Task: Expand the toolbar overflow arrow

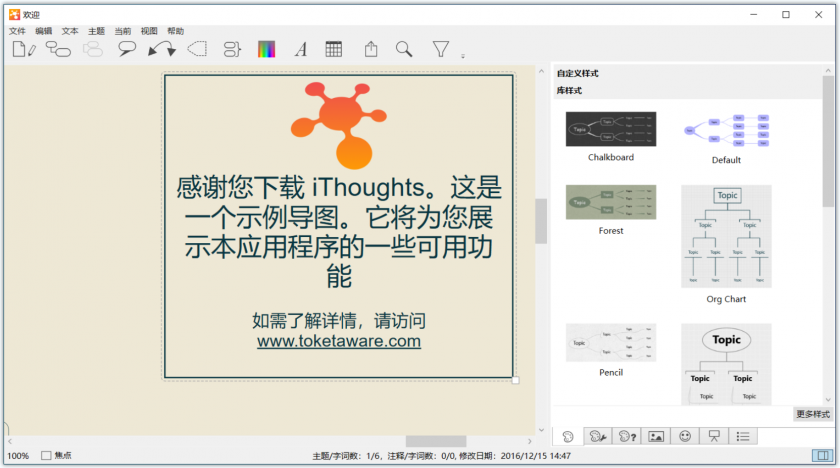Action: point(462,57)
